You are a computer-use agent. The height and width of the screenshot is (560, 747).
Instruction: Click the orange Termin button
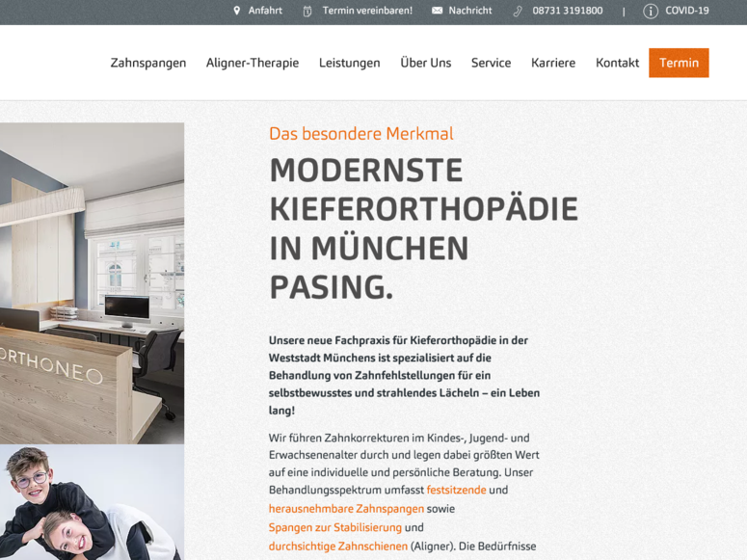(679, 63)
